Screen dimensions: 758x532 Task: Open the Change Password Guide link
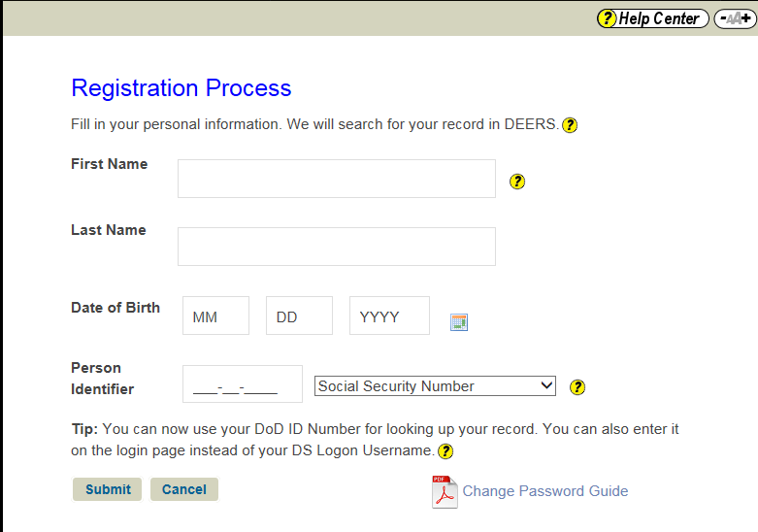coord(544,491)
